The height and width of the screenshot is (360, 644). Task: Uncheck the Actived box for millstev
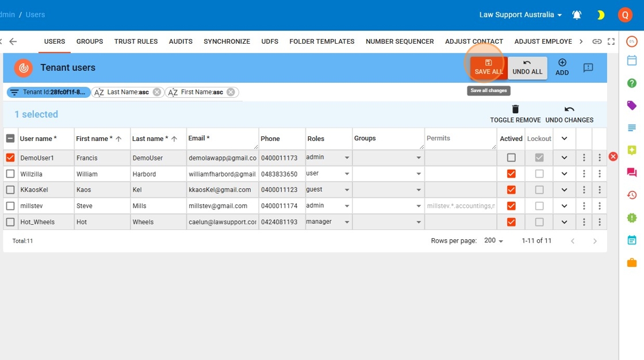pos(511,206)
